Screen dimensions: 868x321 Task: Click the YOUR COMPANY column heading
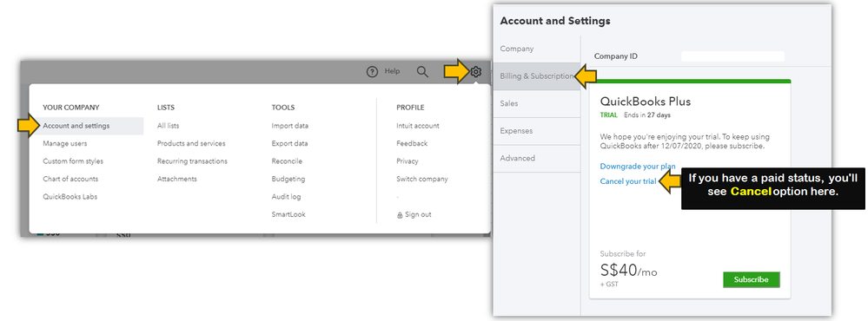pos(71,108)
